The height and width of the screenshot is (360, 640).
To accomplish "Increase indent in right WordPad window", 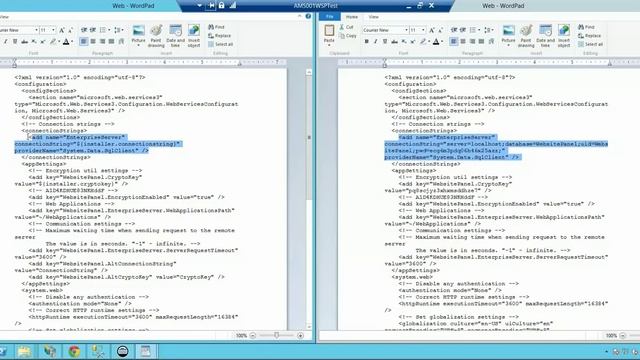I will pos(463,30).
